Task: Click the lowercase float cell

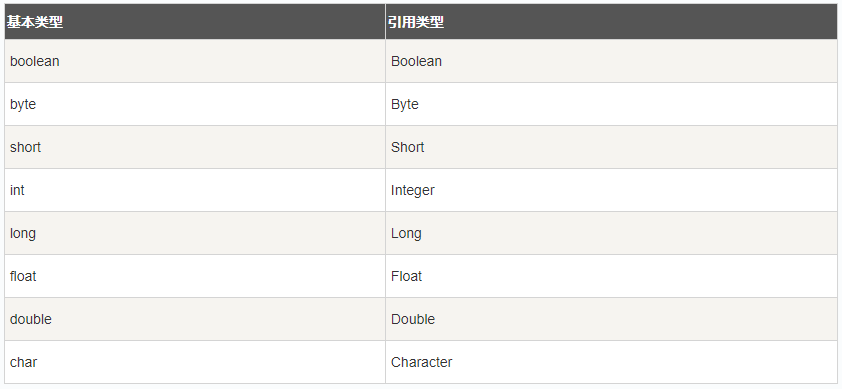Action: 195,276
